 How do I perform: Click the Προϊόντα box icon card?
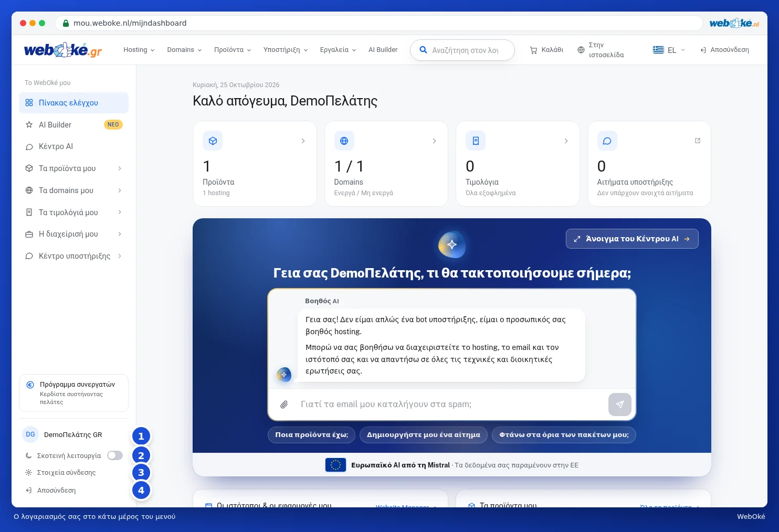click(213, 141)
